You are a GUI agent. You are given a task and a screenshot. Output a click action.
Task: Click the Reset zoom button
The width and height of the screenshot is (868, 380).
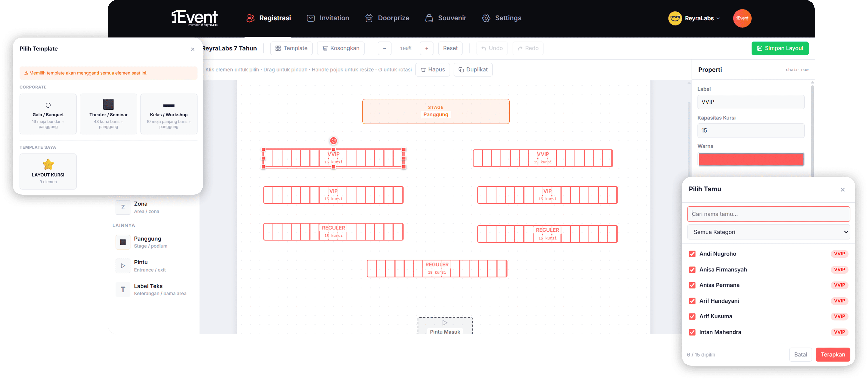coord(450,48)
